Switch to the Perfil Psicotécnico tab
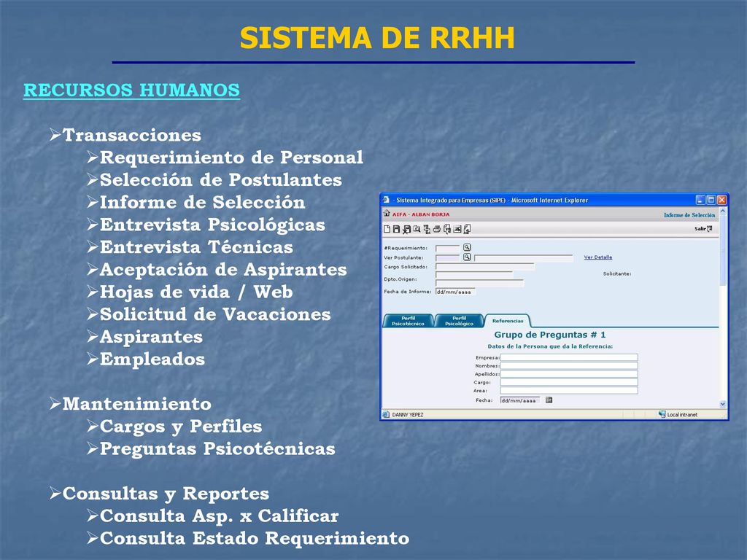 point(408,321)
